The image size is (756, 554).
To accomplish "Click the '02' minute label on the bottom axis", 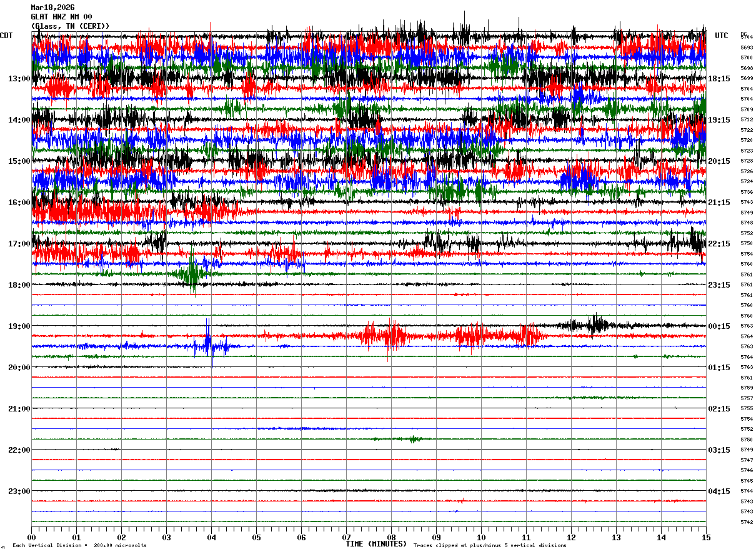I will coord(121,537).
